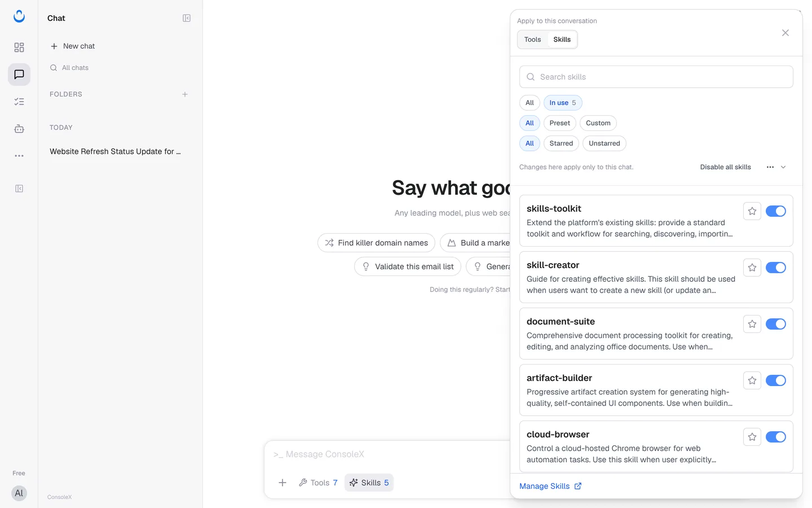The height and width of the screenshot is (508, 812).
Task: Filter skills by Custom
Action: [598, 123]
